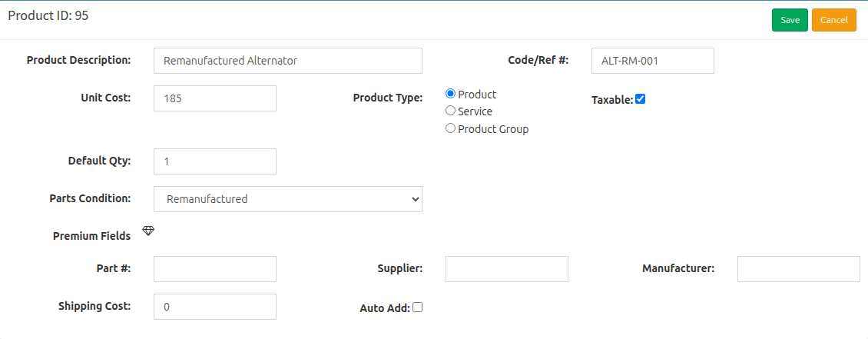This screenshot has width=868, height=339.
Task: Click the empty Part # field
Action: click(215, 269)
